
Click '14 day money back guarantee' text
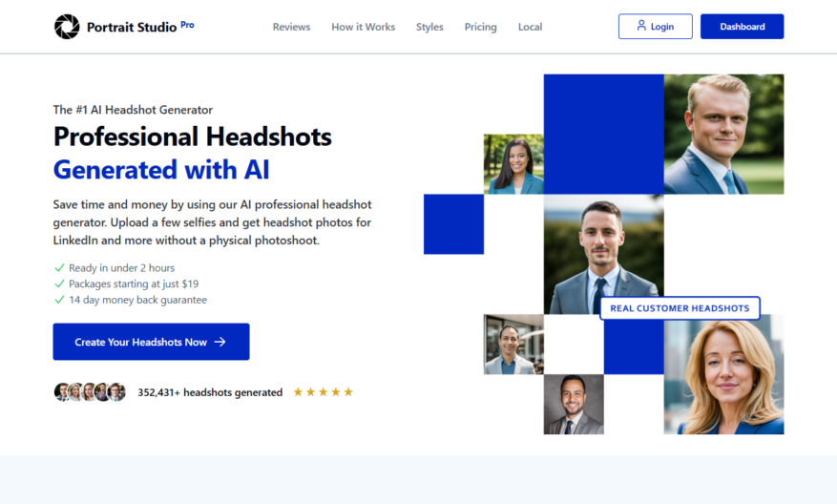pos(137,300)
